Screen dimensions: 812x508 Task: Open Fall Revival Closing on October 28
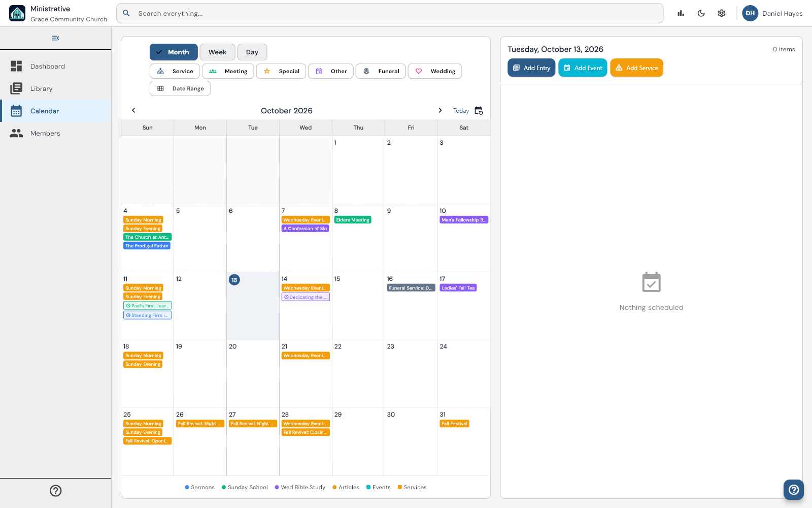306,432
